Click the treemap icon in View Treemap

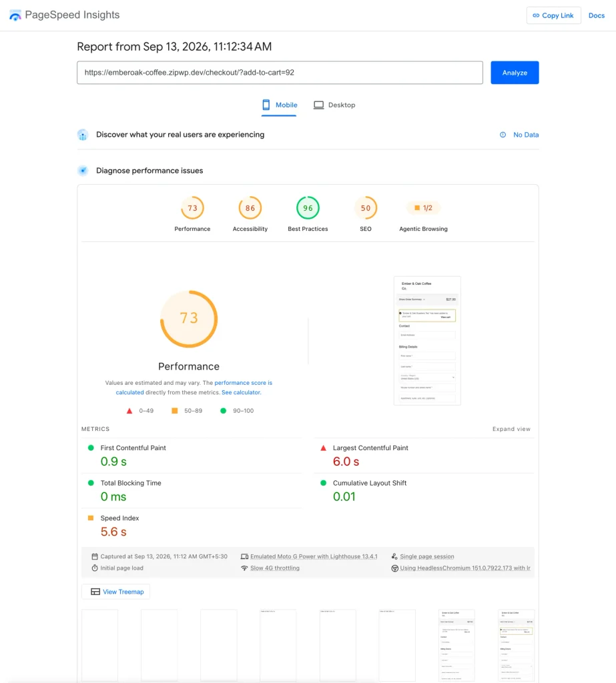click(95, 592)
